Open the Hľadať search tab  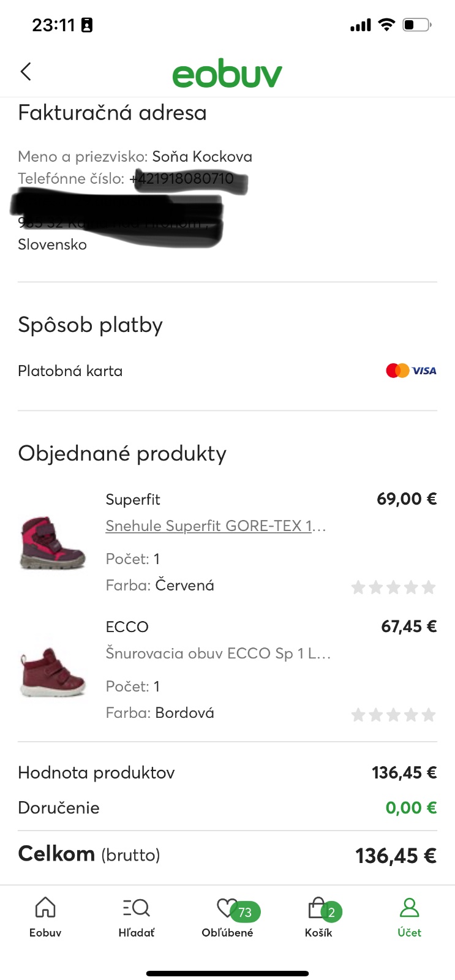tap(136, 916)
